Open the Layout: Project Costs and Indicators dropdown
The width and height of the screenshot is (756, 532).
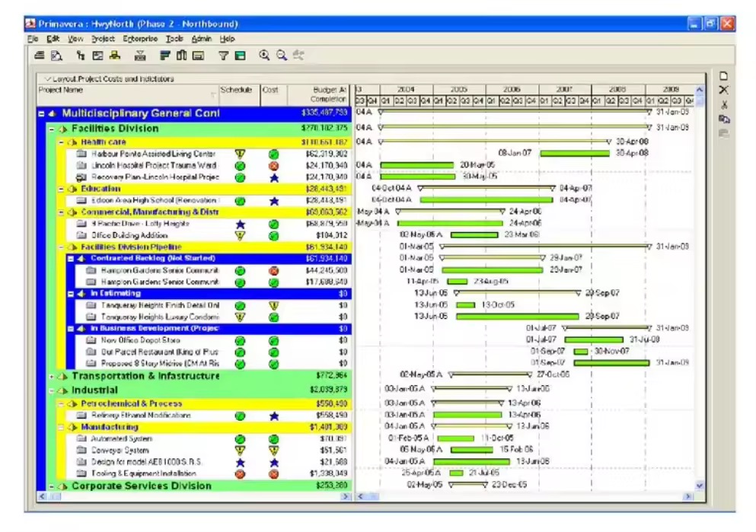(49, 78)
